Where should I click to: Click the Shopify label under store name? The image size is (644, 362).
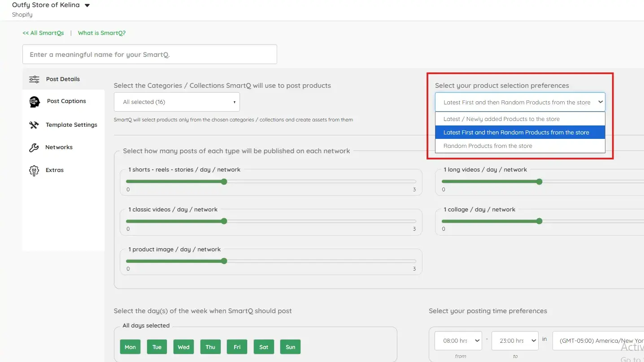(22, 15)
